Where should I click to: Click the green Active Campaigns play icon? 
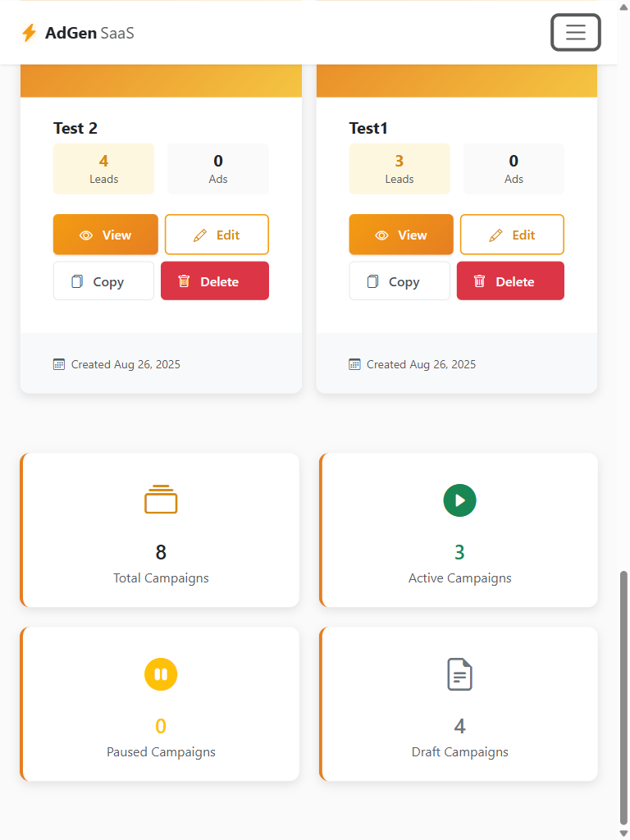[459, 500]
